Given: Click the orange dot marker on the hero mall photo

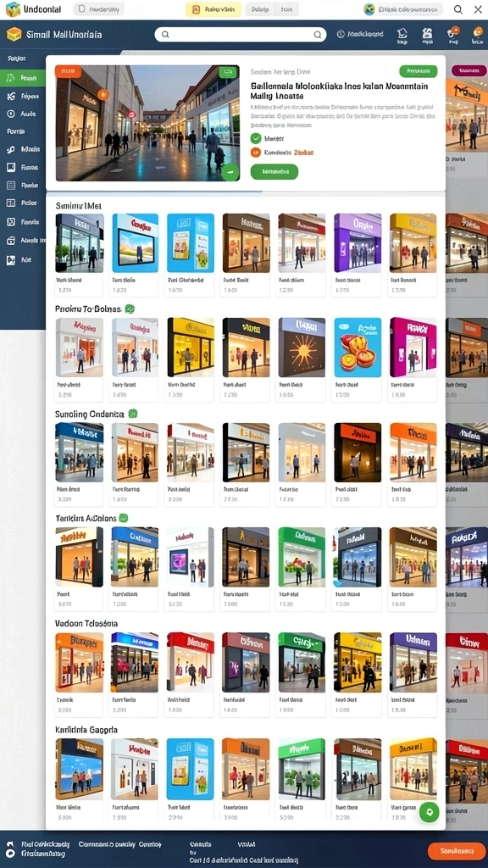Looking at the screenshot, I should click(103, 95).
